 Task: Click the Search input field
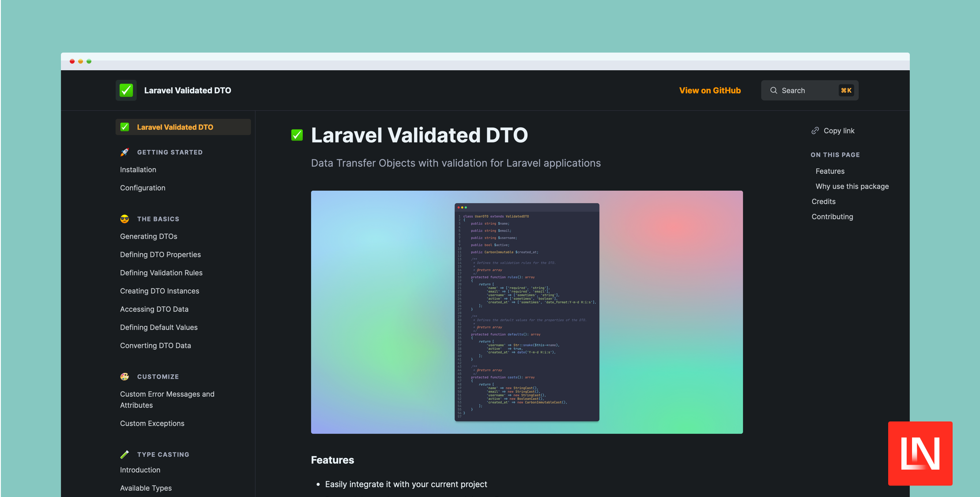tap(810, 91)
